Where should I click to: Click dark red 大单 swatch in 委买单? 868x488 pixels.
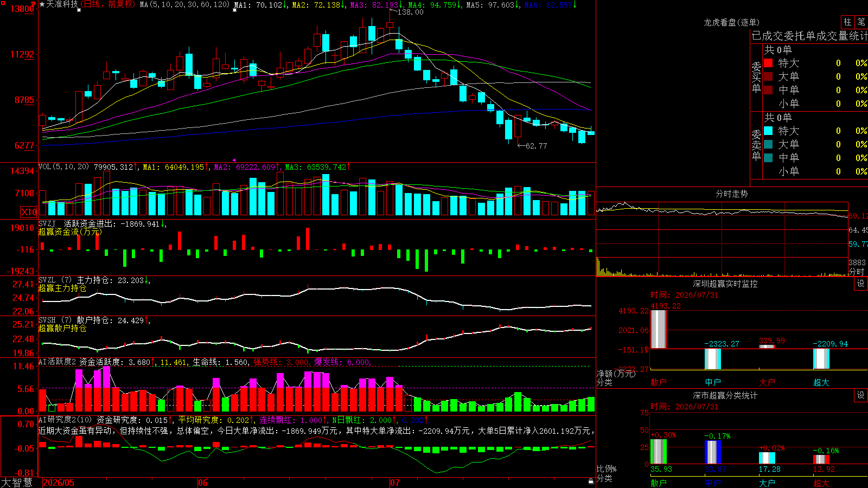point(768,76)
